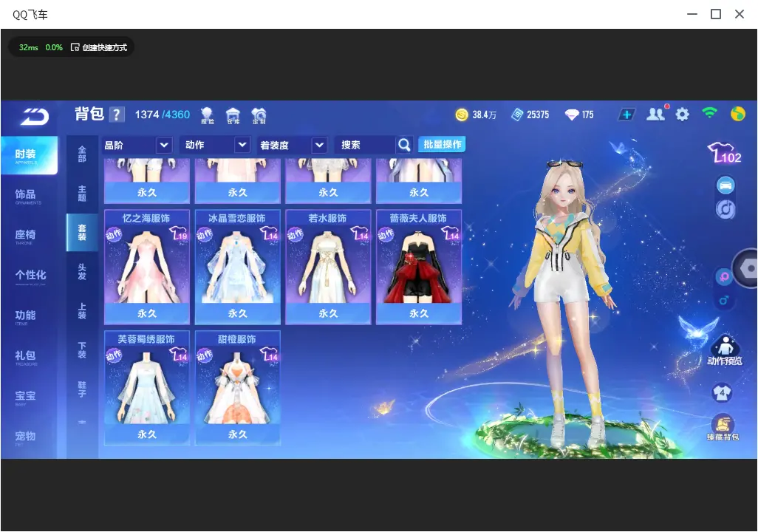Click the plus recharge button

point(626,115)
